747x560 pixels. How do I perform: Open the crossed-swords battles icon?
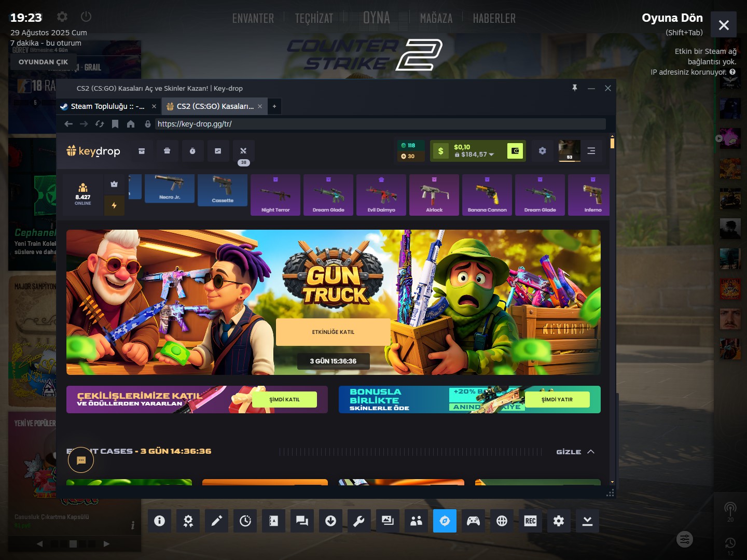pos(243,151)
